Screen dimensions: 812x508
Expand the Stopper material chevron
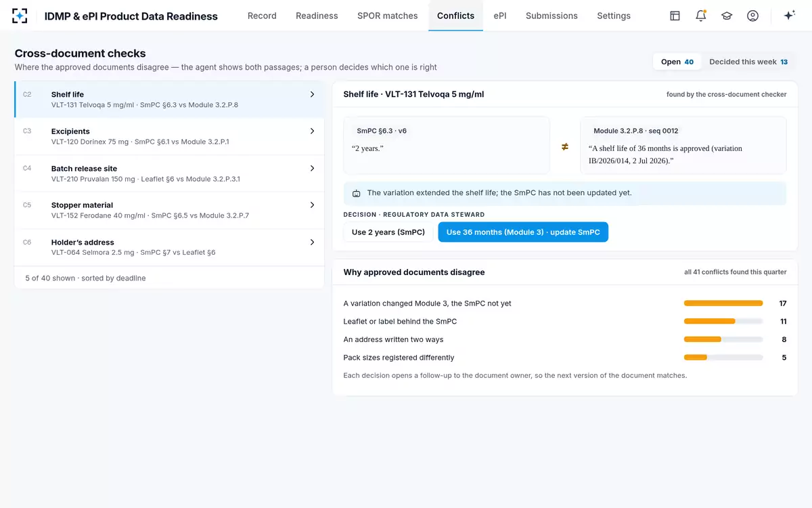coord(312,205)
